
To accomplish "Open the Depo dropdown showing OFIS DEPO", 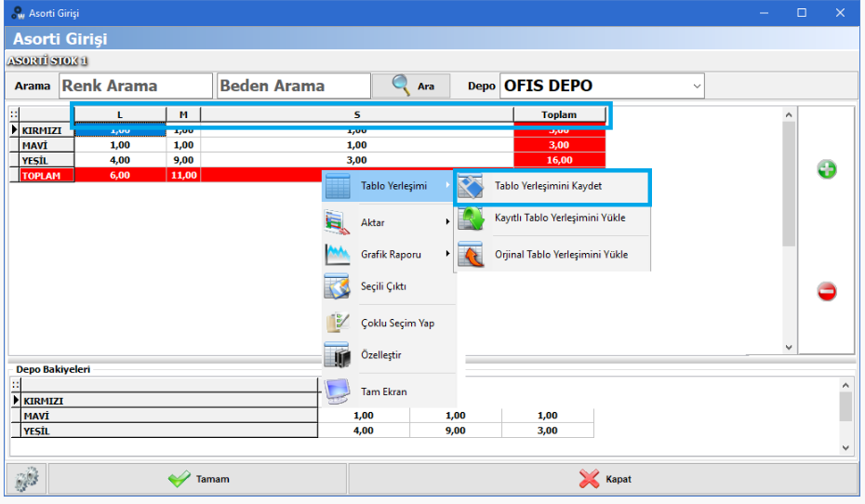I will (602, 86).
